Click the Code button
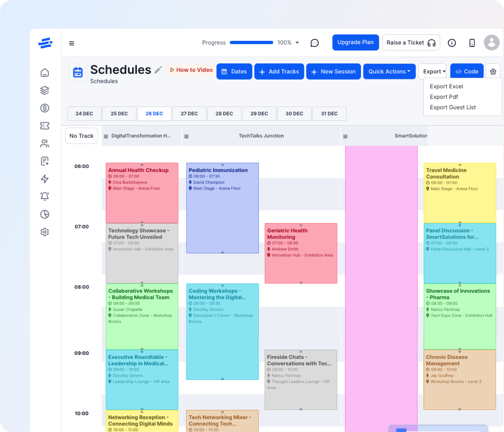This screenshot has width=504, height=432. point(467,72)
